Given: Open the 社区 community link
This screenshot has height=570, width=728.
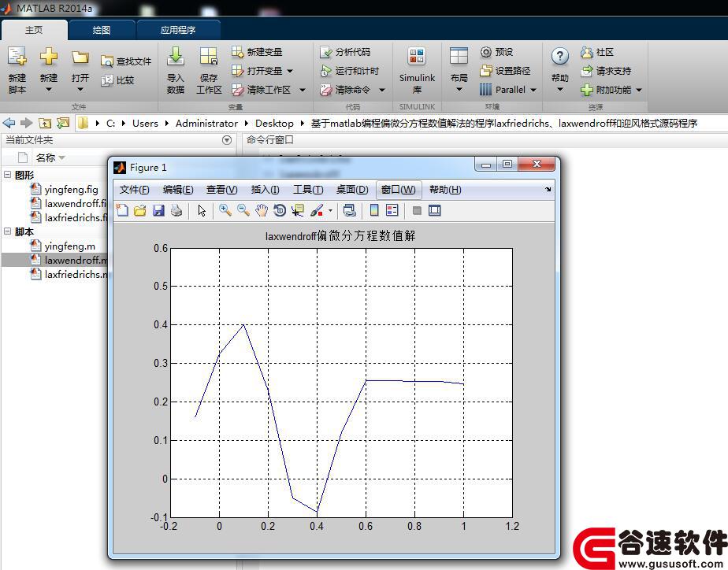Looking at the screenshot, I should [597, 52].
